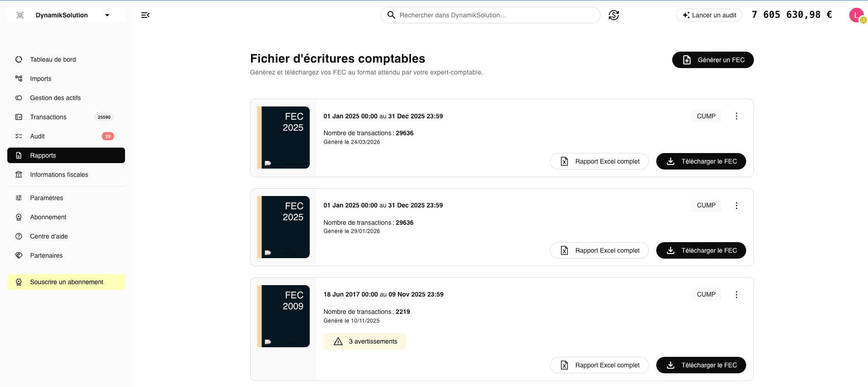Open options menu for FEC generated 29/01/2026
Viewport: 868px width, 387px height.
736,206
